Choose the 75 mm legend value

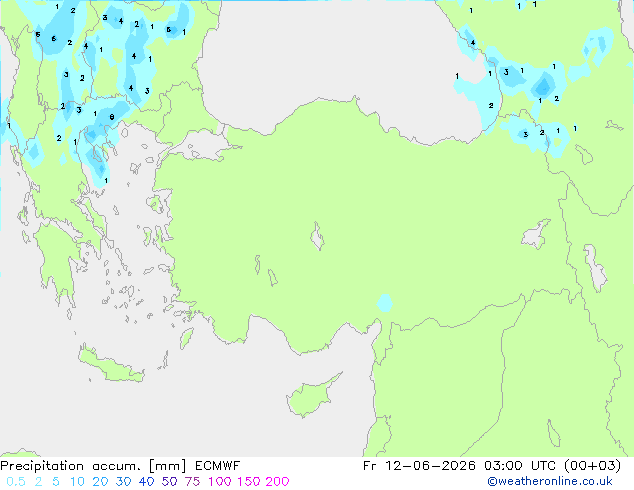pos(192,482)
